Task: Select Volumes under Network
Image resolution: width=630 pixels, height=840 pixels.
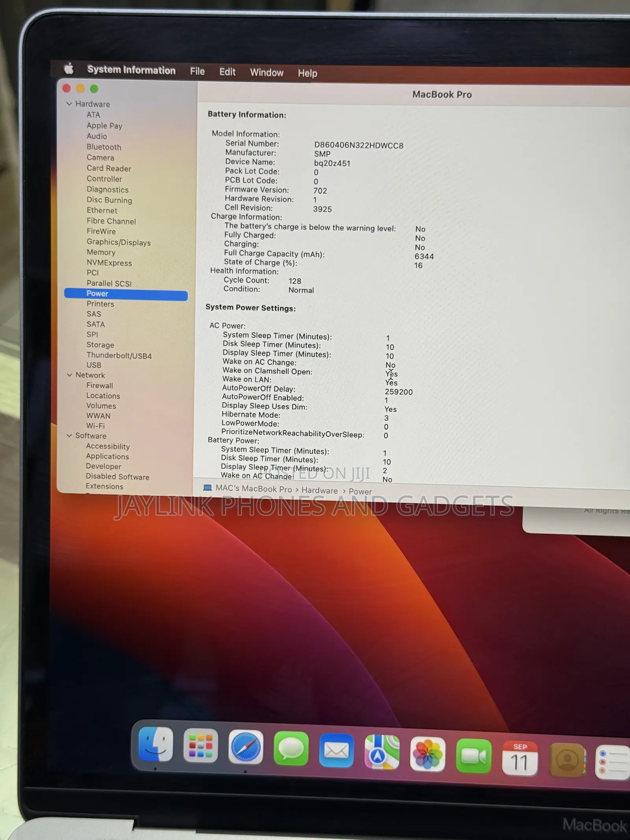Action: point(101,406)
